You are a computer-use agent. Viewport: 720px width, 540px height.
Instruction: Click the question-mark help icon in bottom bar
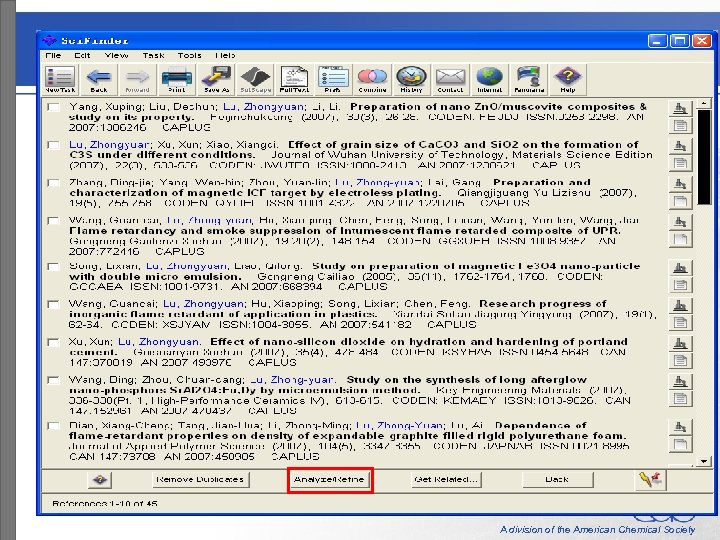pyautogui.click(x=100, y=480)
